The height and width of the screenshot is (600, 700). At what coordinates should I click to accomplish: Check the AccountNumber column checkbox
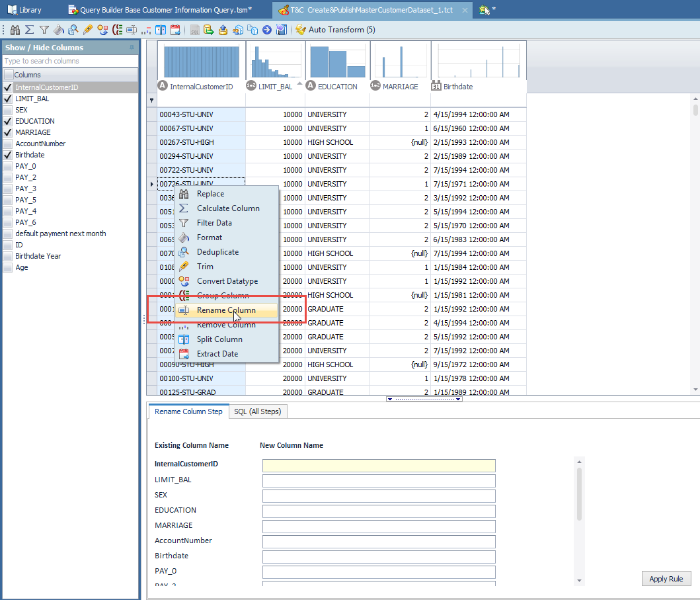coord(7,144)
